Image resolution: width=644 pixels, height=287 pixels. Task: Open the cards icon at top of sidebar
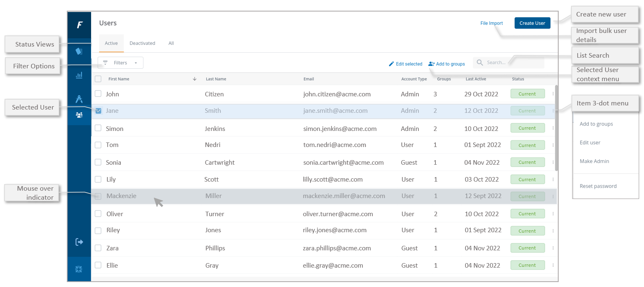[x=79, y=51]
